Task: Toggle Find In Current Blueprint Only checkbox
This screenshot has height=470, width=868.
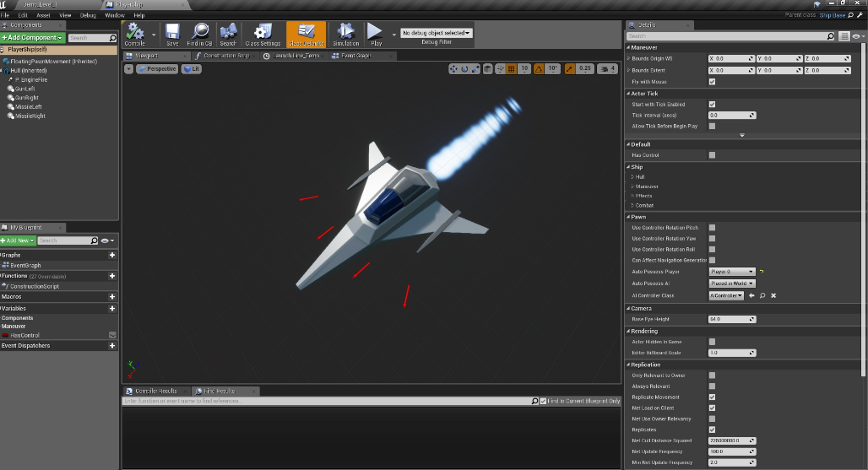Action: [x=543, y=401]
